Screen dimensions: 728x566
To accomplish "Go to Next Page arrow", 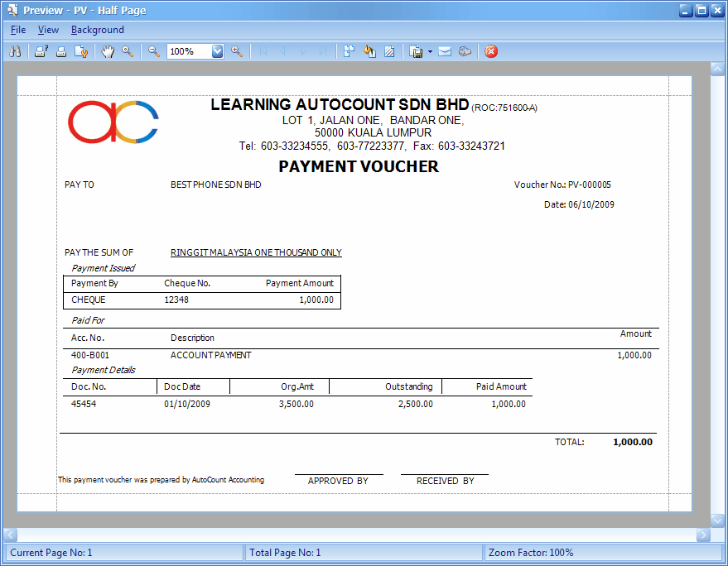I will point(303,51).
